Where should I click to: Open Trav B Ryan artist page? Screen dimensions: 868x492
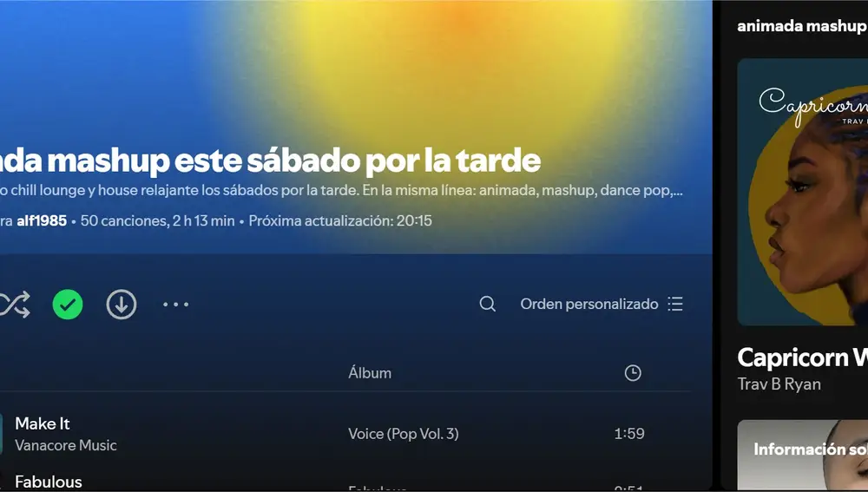779,384
